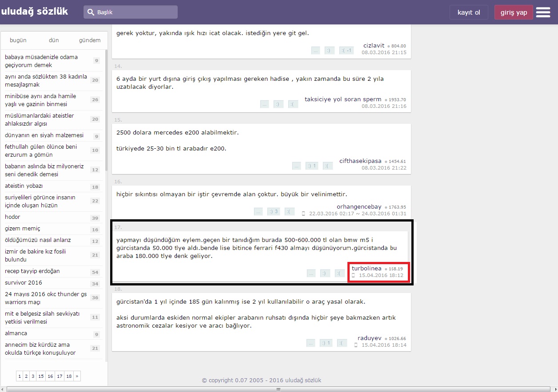Image resolution: width=558 pixels, height=392 pixels.
Task: Click timestamp 15.04.2016 18:12
Action: (381, 276)
